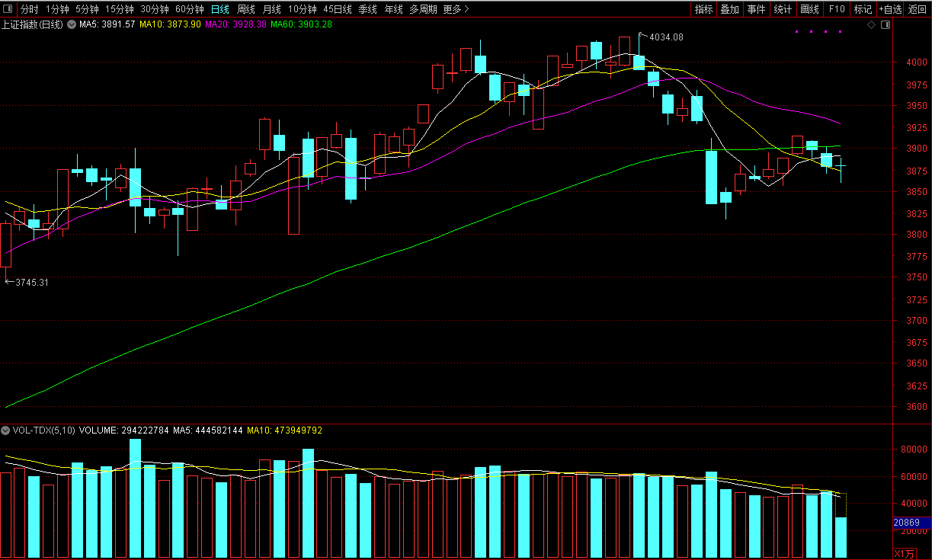932x560 pixels.
Task: Add to watchlist with +自选
Action: [x=889, y=9]
